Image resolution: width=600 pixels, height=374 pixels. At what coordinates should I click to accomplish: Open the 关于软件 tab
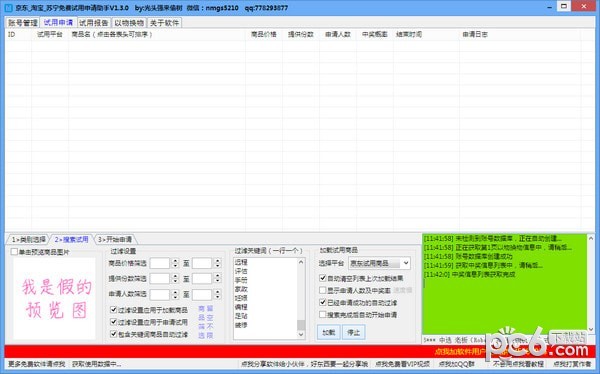pyautogui.click(x=165, y=23)
